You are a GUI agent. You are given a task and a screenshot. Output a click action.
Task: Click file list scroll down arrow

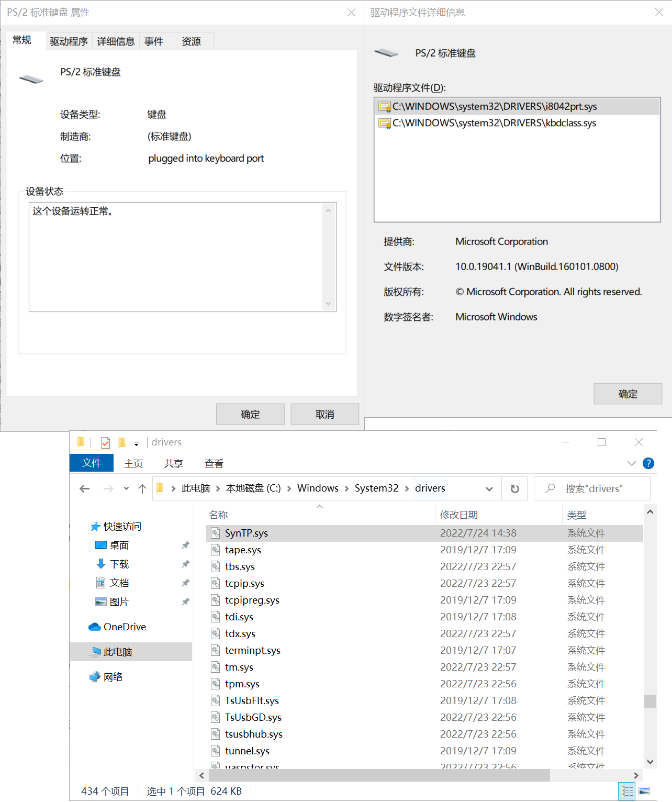tap(650, 762)
